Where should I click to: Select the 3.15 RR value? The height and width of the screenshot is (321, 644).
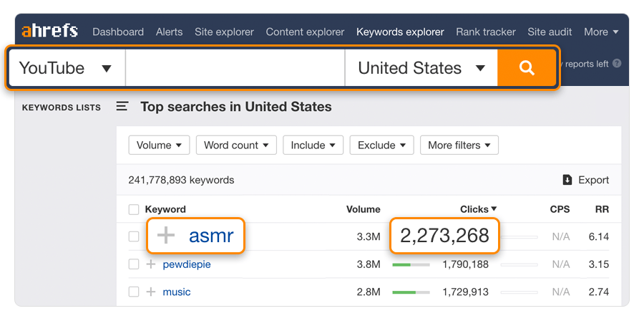click(x=599, y=264)
